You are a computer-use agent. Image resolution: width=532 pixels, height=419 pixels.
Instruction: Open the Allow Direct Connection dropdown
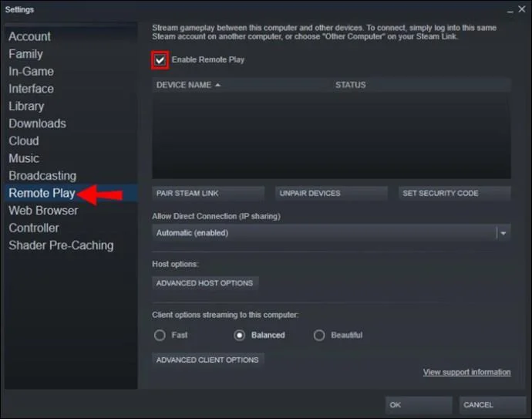click(x=331, y=233)
